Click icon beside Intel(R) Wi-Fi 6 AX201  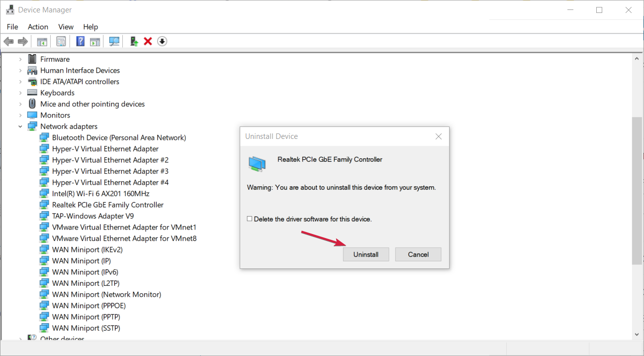(x=44, y=194)
